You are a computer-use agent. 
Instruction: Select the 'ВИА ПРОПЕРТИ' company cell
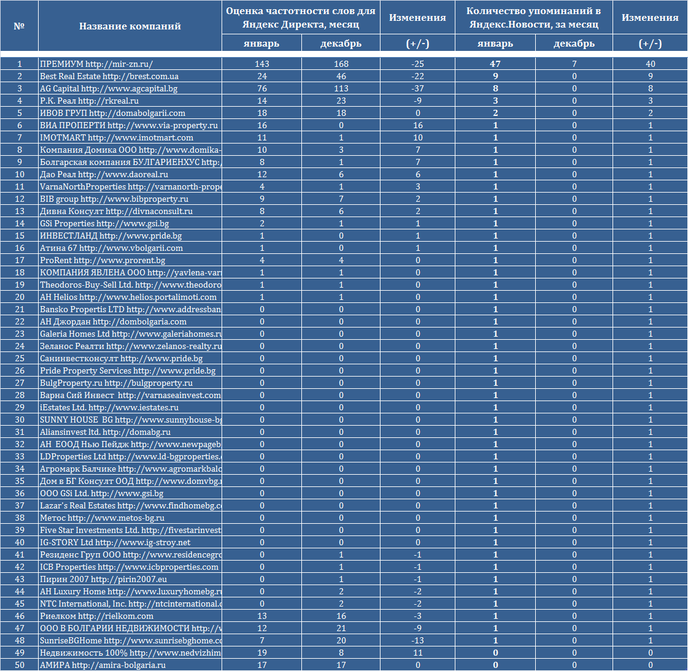(130, 125)
